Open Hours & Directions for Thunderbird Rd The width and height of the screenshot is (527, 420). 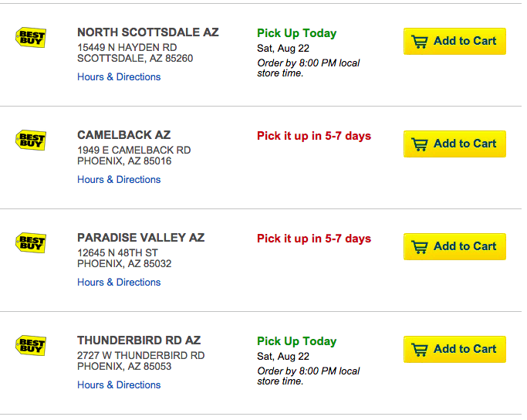pyautogui.click(x=119, y=385)
